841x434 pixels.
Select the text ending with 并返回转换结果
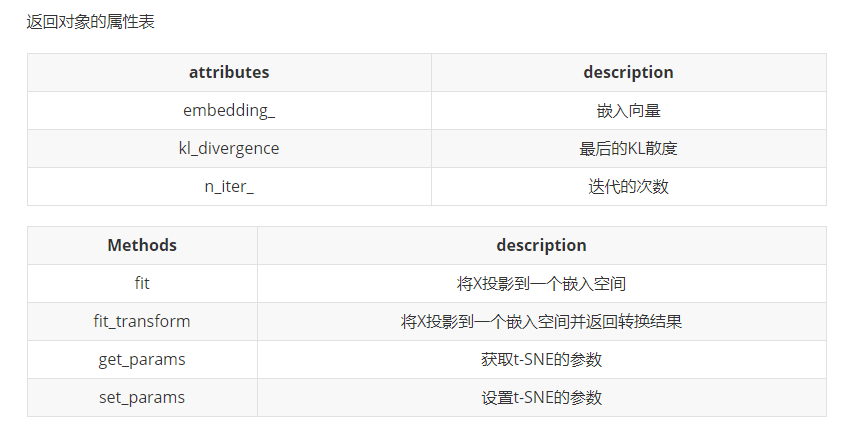(541, 322)
